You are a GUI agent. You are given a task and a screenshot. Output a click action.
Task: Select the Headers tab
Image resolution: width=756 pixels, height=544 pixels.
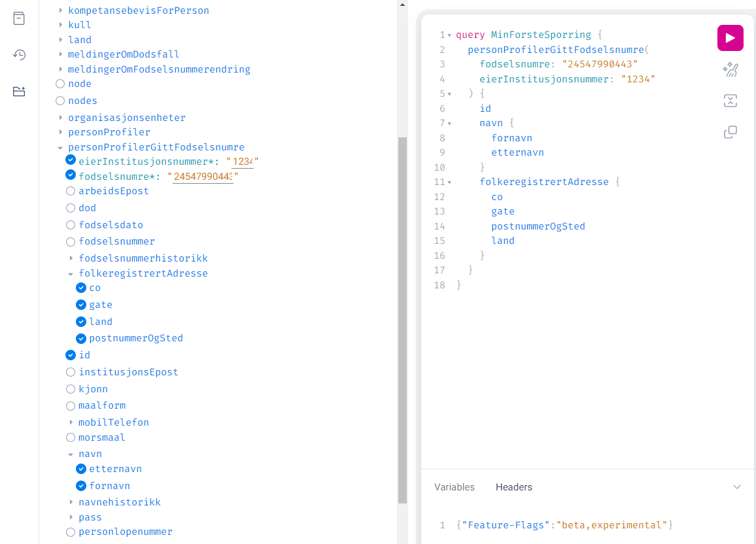pos(513,487)
